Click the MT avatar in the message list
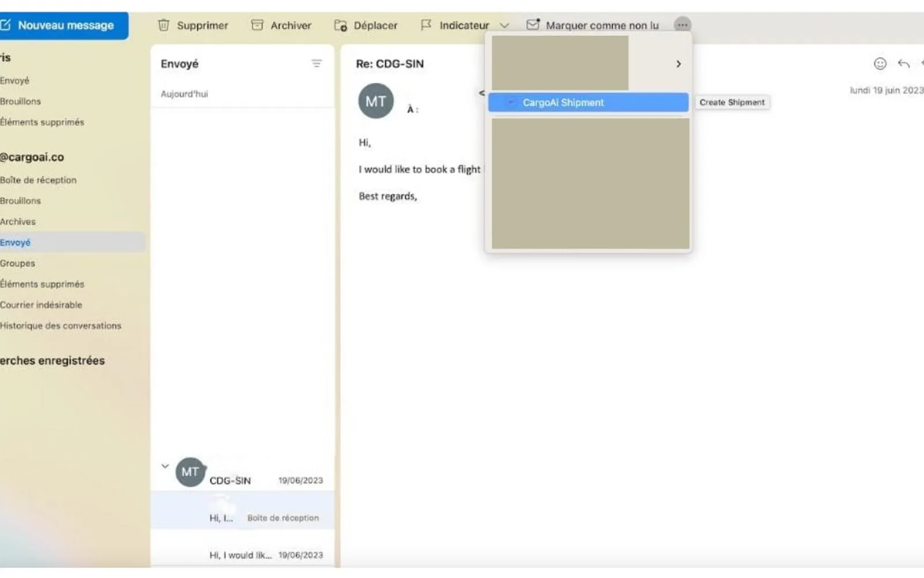924x578 pixels. coord(190,472)
